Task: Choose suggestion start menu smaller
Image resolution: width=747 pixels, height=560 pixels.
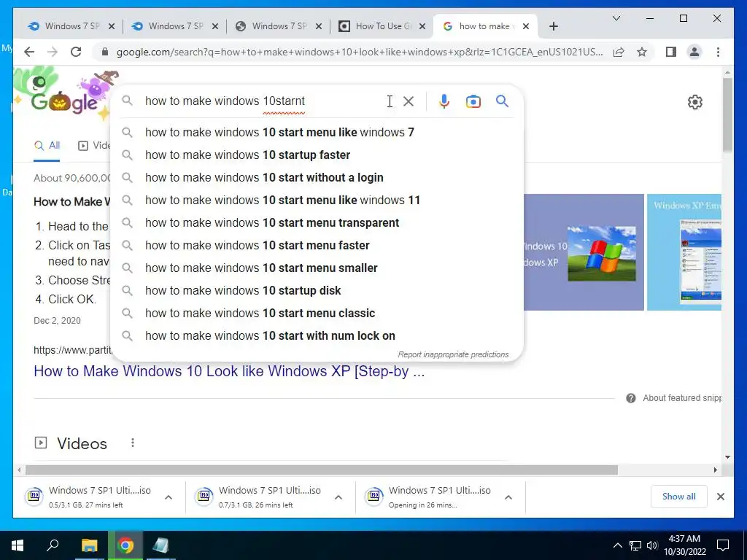Action: [x=317, y=268]
